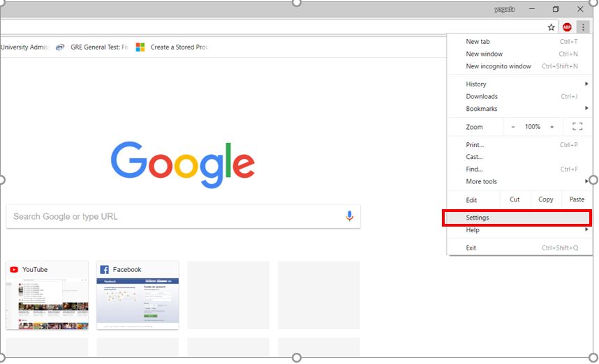
Task: Open the YouTube shortcut thumbnail
Action: [x=47, y=296]
